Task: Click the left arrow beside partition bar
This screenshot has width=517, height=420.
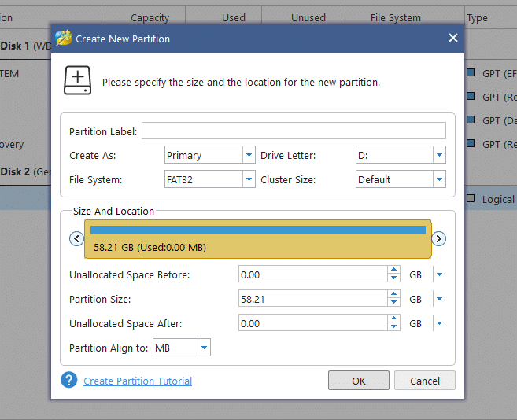Action: tap(76, 238)
